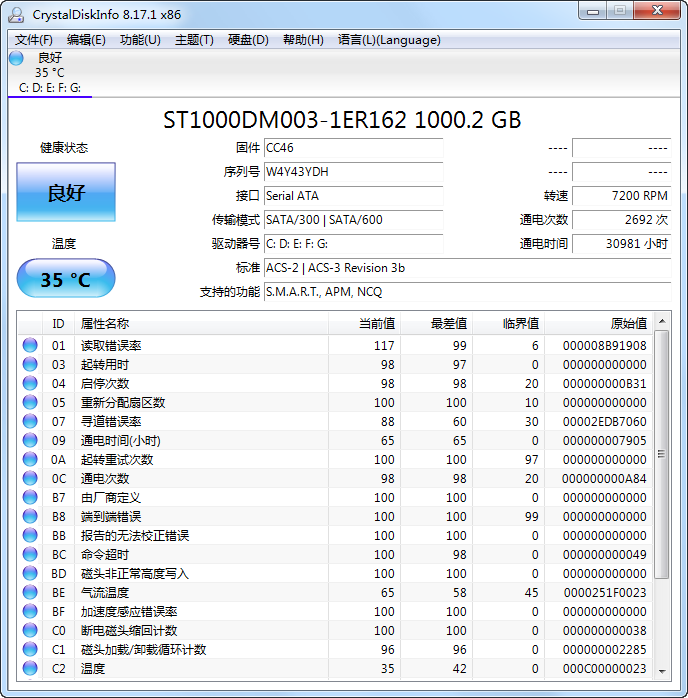The height and width of the screenshot is (698, 688).
Task: Click the 通电次数 value 2692 次
Action: (x=621, y=220)
